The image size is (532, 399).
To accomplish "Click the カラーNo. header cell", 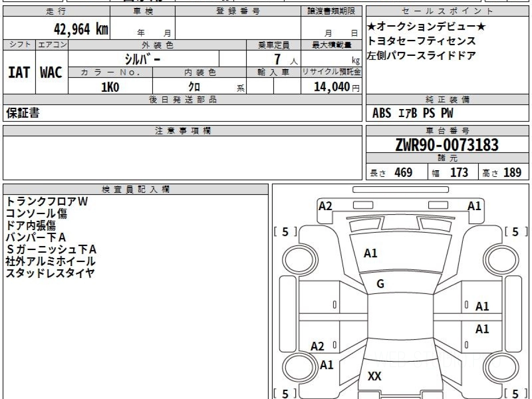I will (x=110, y=73).
